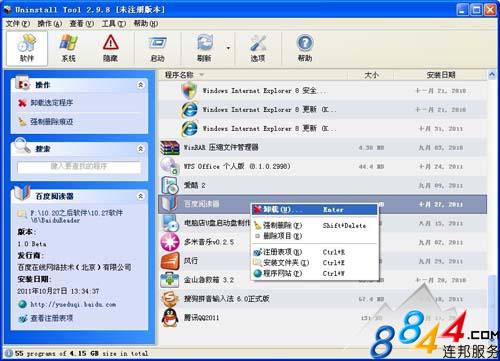Viewport: 500px width, 361px height.
Task: Click the 刷新 (Refresh) toolbar icon
Action: click(204, 48)
